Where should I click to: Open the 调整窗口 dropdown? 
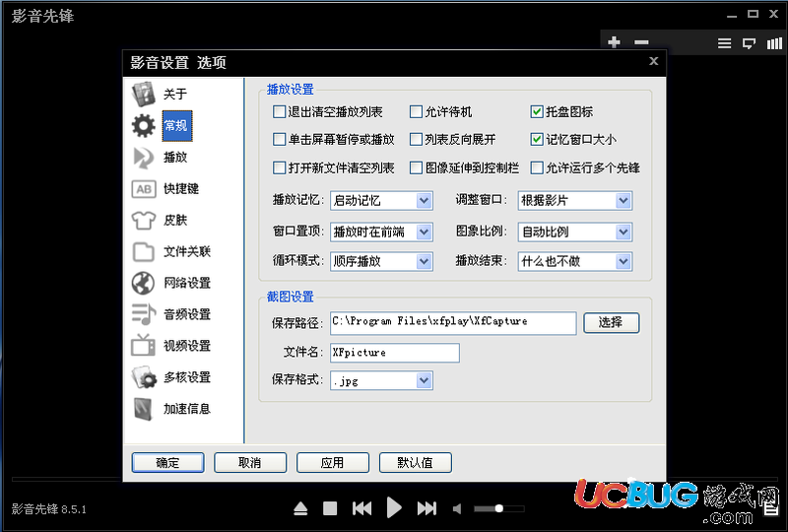tap(575, 201)
